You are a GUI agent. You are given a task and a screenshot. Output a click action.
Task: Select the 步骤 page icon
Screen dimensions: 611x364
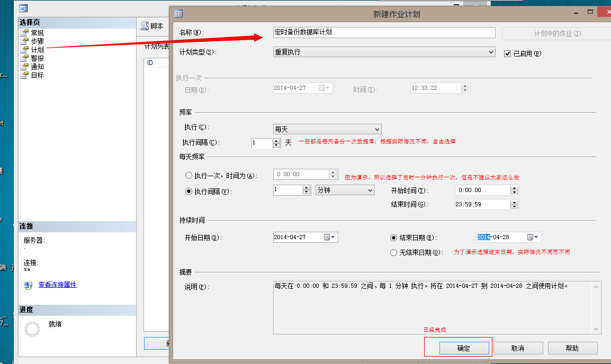tap(24, 41)
